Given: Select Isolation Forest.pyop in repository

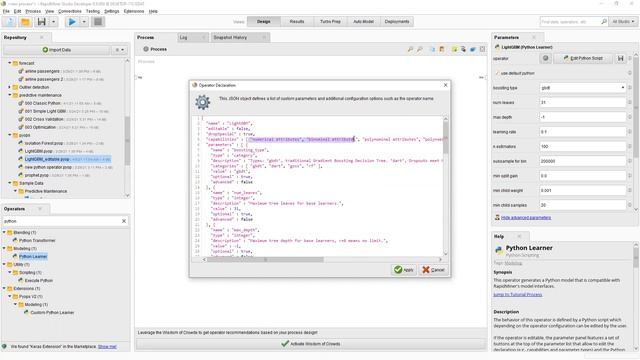Looking at the screenshot, I should [44, 143].
